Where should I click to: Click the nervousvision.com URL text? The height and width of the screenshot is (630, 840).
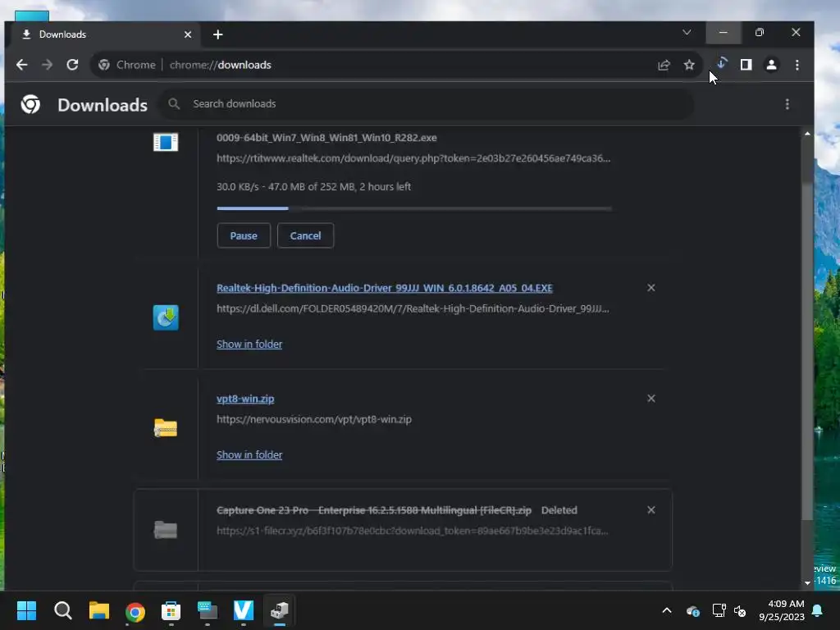pyautogui.click(x=314, y=419)
